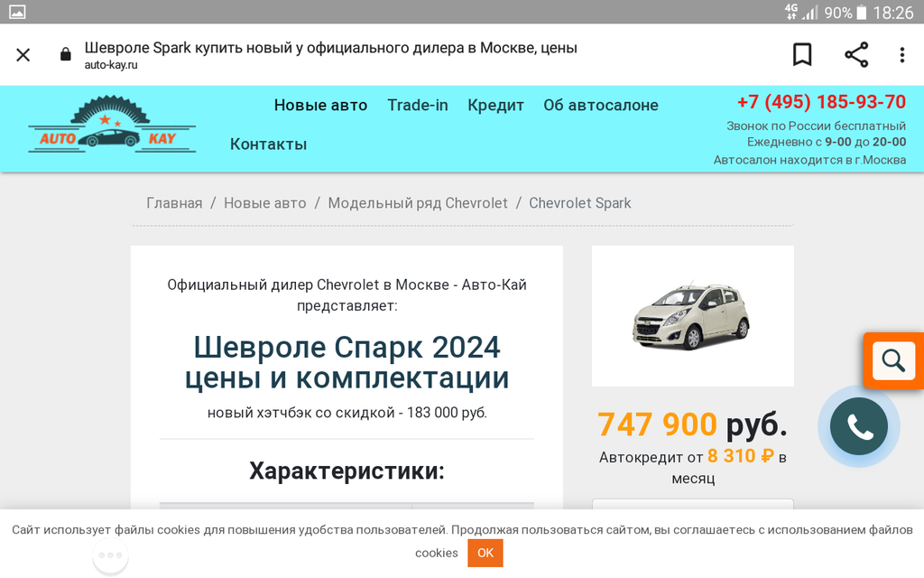Go to Главная breadcrumb link
Image resolution: width=924 pixels, height=578 pixels.
[x=174, y=203]
